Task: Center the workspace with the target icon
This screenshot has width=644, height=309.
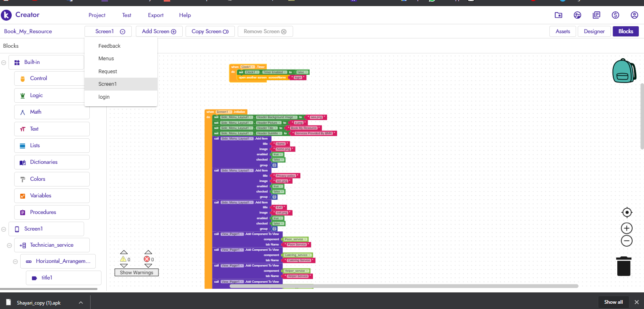Action: (x=627, y=212)
